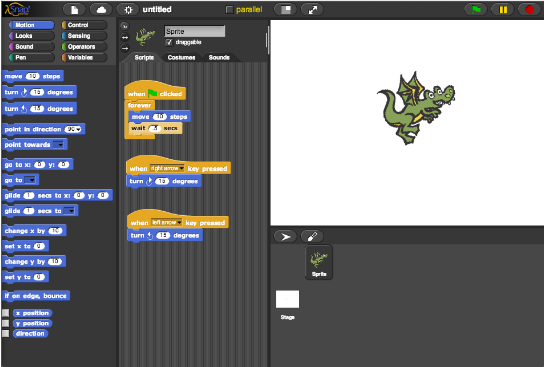Toggle stage size with the normal-stage icon

pos(286,9)
